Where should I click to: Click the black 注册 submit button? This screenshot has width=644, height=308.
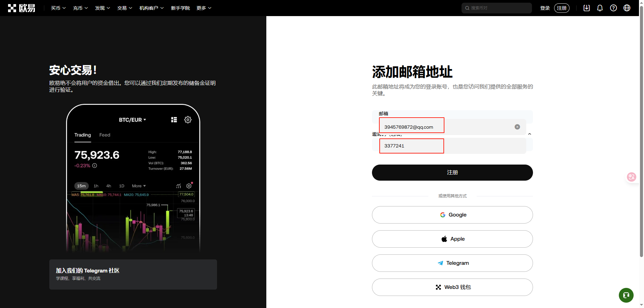click(452, 173)
